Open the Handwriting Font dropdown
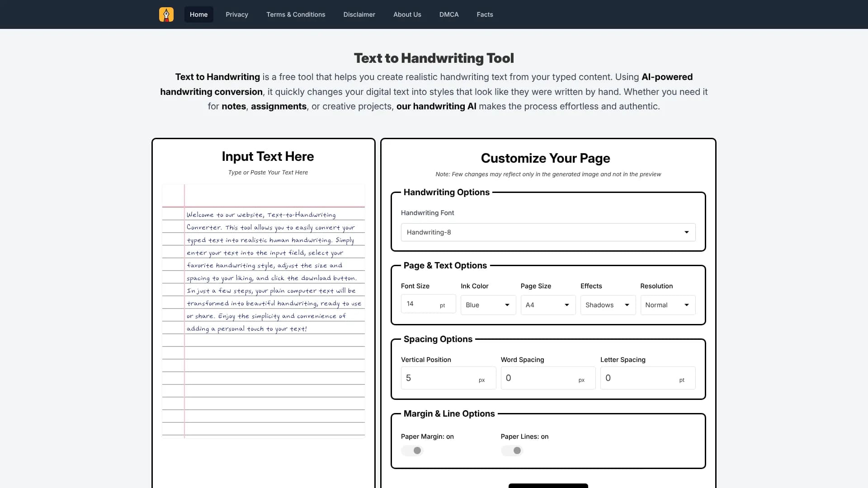 (x=547, y=232)
